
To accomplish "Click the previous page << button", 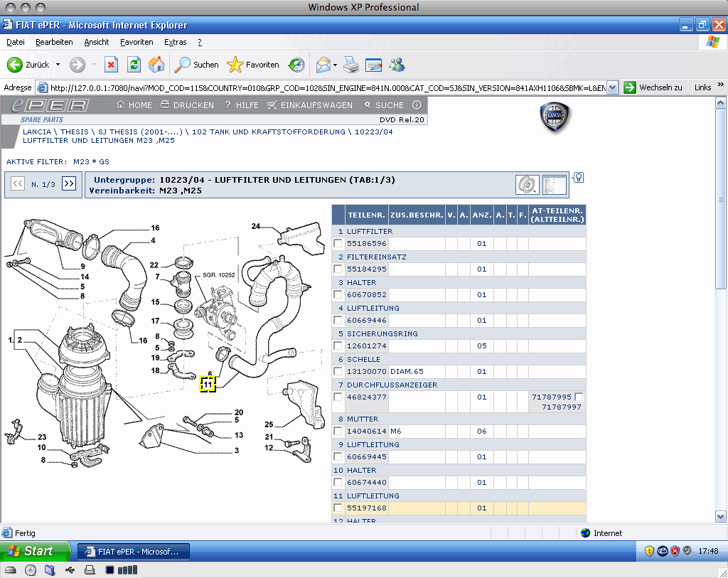I will pyautogui.click(x=18, y=184).
